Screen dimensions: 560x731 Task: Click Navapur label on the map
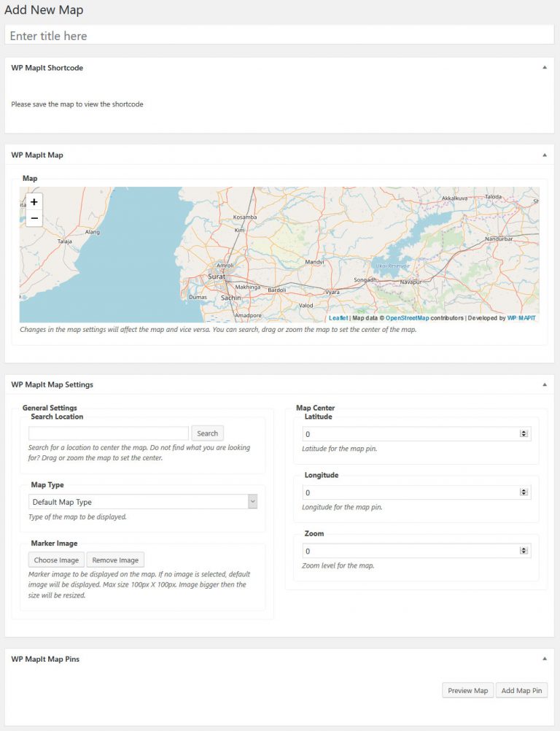click(x=411, y=282)
